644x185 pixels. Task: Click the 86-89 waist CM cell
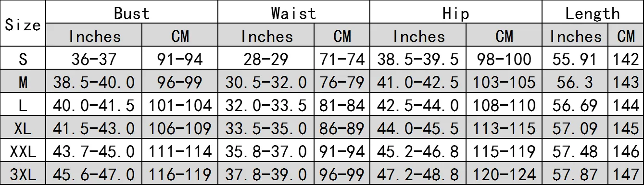pyautogui.click(x=342, y=127)
